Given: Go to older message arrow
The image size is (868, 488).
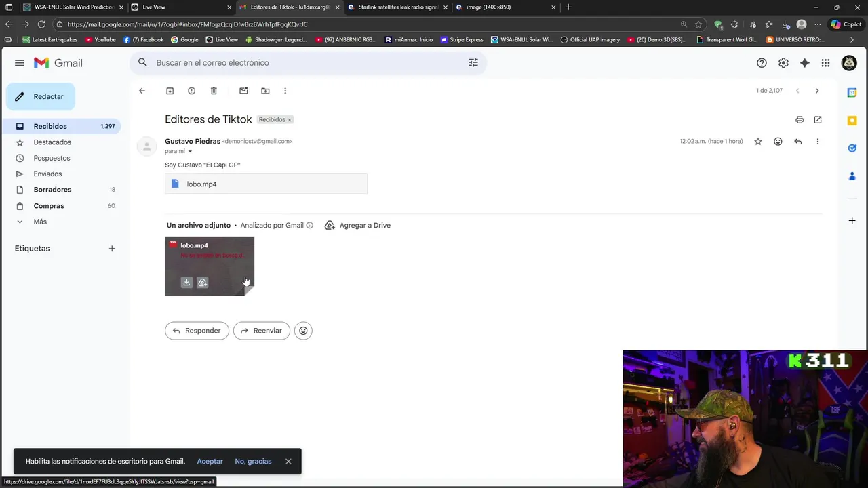Looking at the screenshot, I should click(x=817, y=91).
